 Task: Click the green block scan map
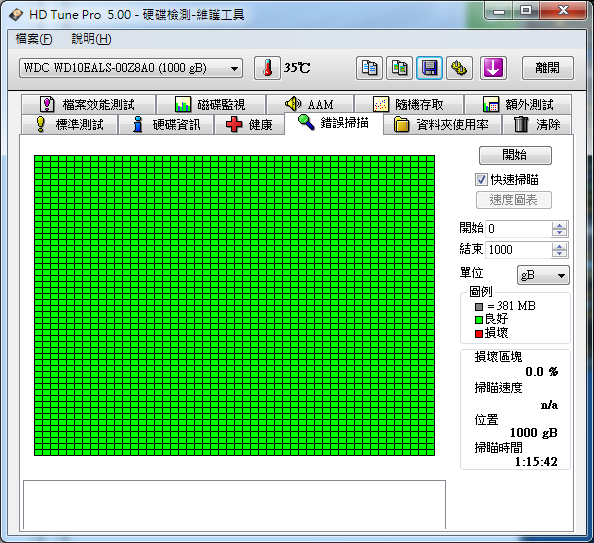234,305
